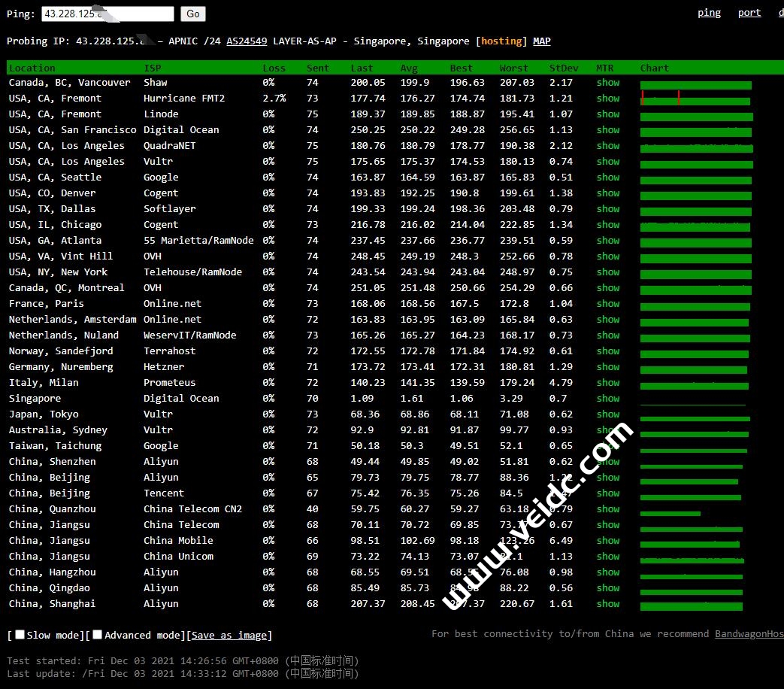Show MTR for Seattle Google
Viewport: 784px width, 689px height.
[x=608, y=177]
